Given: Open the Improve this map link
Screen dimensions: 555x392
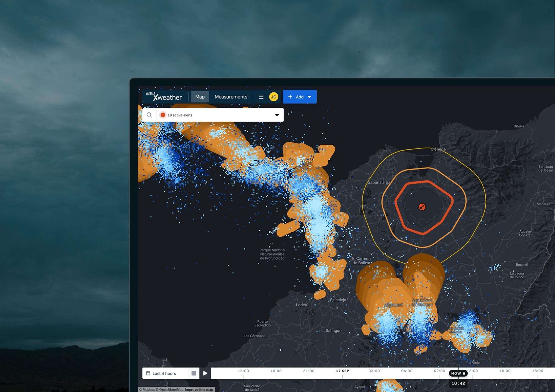Looking at the screenshot, I should (199, 390).
